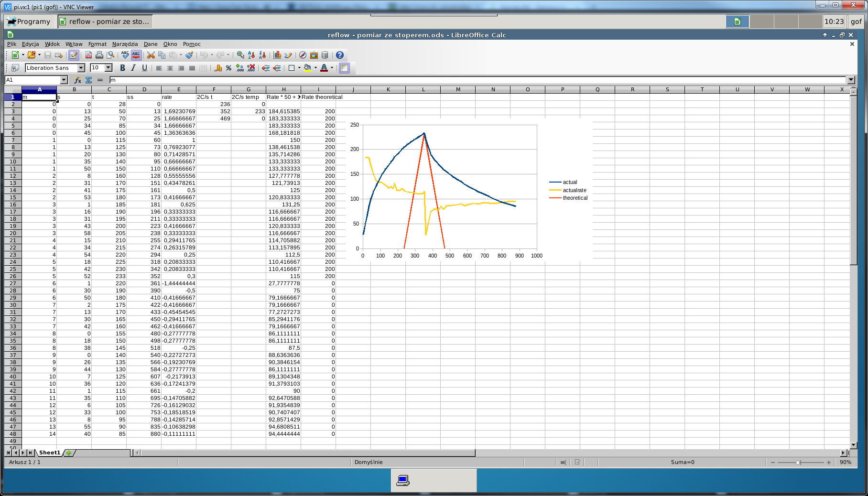The height and width of the screenshot is (496, 868).
Task: Apply the dark red font color
Action: (324, 68)
